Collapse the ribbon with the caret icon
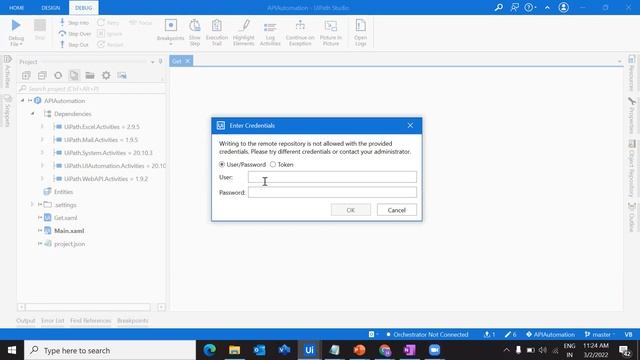The image size is (640, 360). pyautogui.click(x=547, y=7)
